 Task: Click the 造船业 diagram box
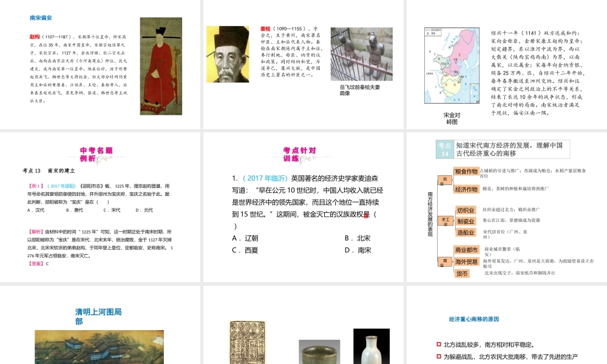point(466,232)
